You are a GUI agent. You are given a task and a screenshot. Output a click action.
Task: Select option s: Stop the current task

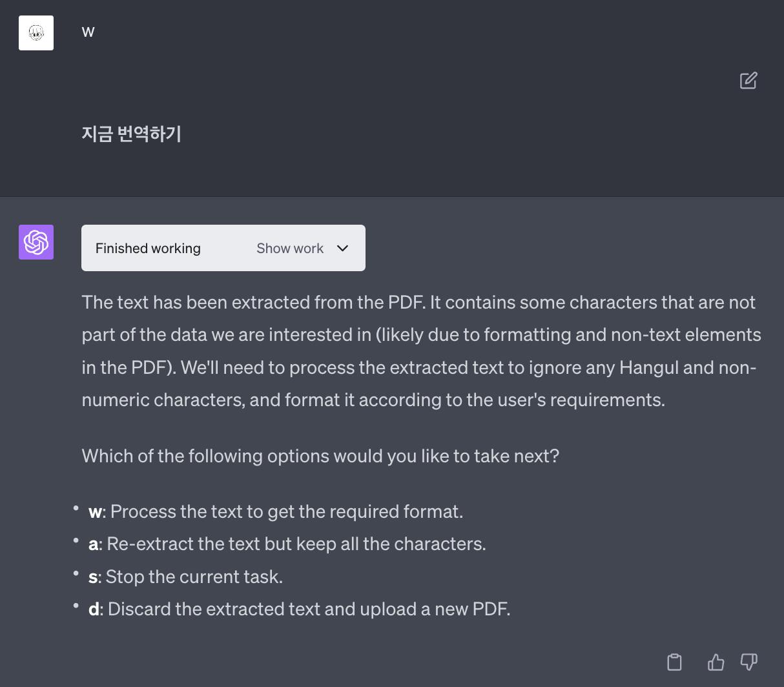point(186,576)
